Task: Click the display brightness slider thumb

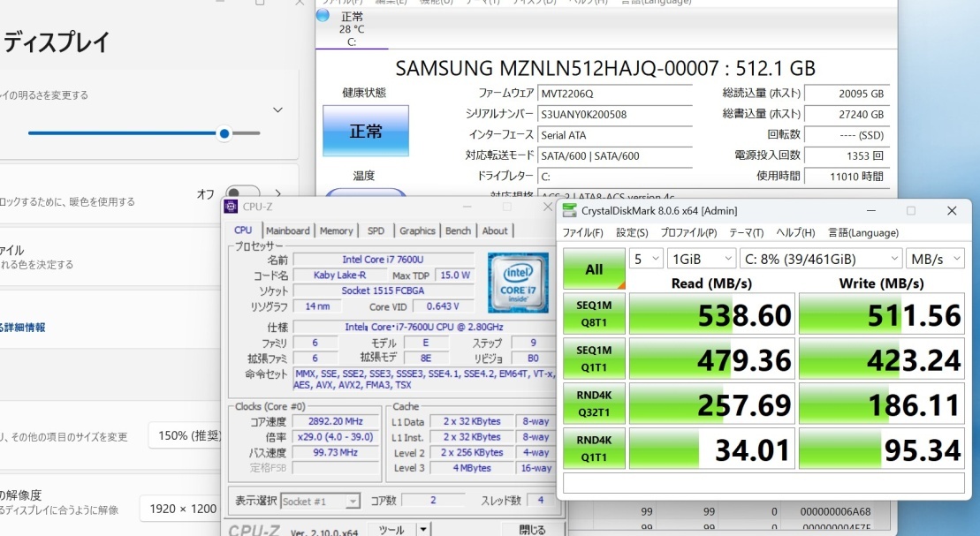Action: [x=224, y=133]
